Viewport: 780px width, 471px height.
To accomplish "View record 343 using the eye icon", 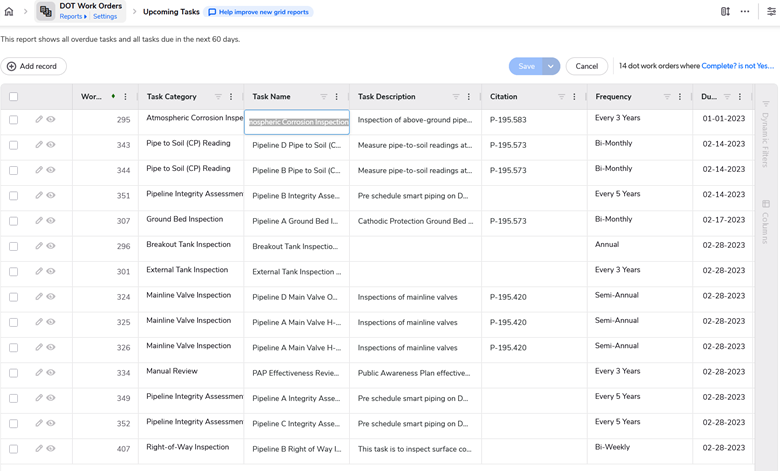I will tap(51, 145).
